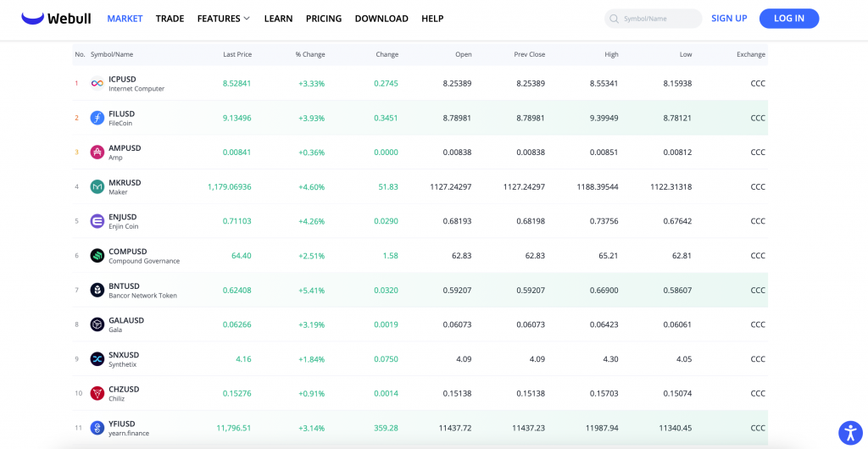Click the Bancor Network Token icon
Viewport: 868px width, 449px height.
click(97, 290)
